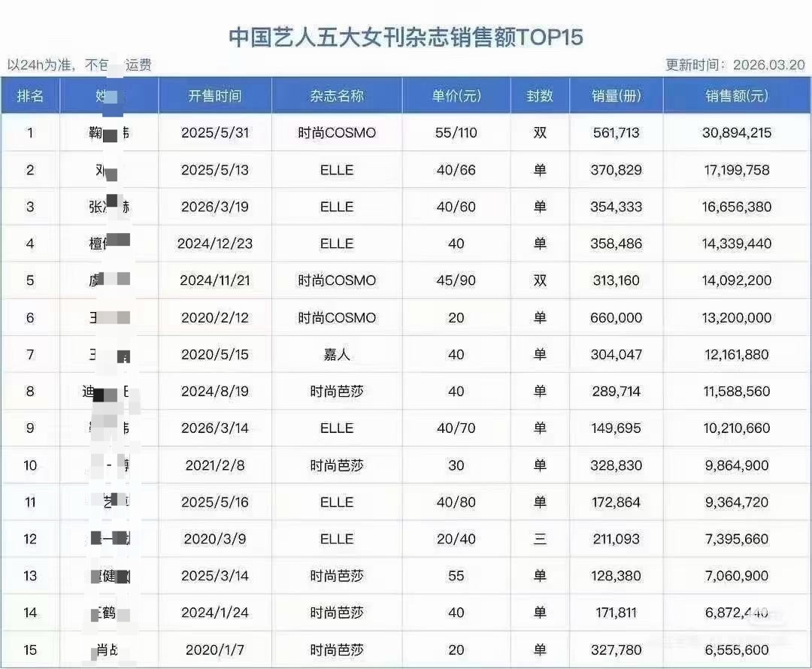Click sales amount 9,364,720
This screenshot has height=669, width=812.
coord(737,502)
